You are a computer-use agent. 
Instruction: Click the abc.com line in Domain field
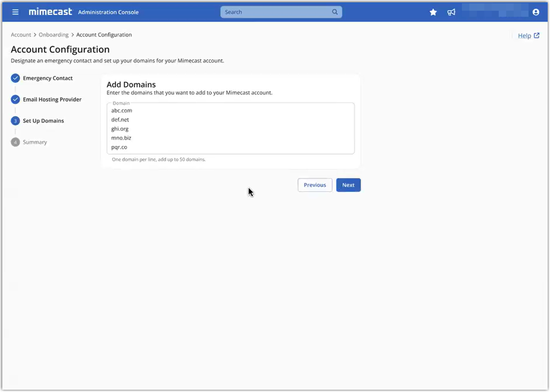click(122, 110)
